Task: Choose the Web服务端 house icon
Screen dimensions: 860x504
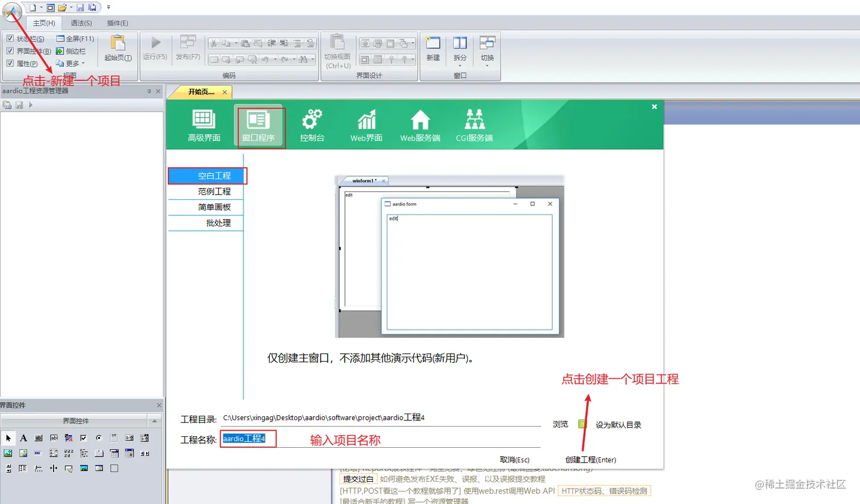Action: (420, 126)
